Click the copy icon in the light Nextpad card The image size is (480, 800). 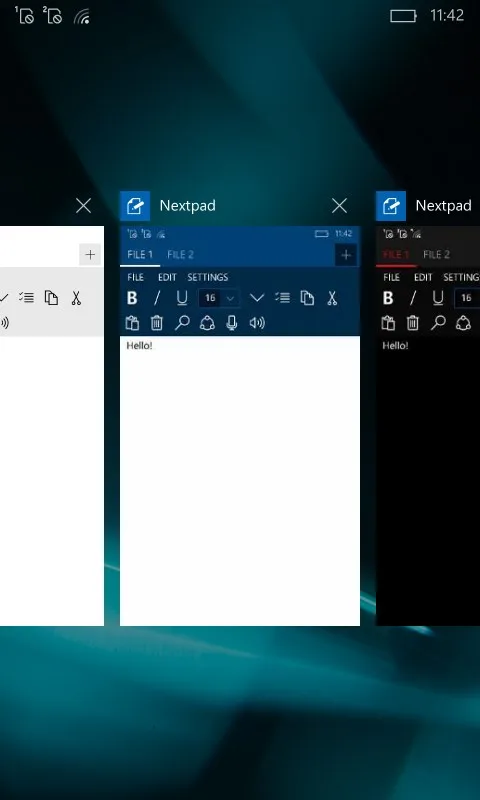(x=51, y=298)
